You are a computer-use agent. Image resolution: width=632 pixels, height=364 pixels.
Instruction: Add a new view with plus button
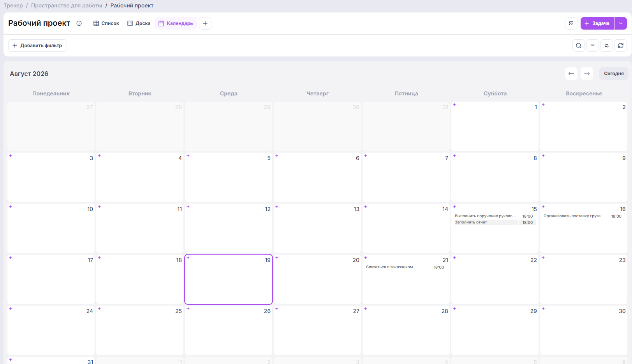click(205, 23)
